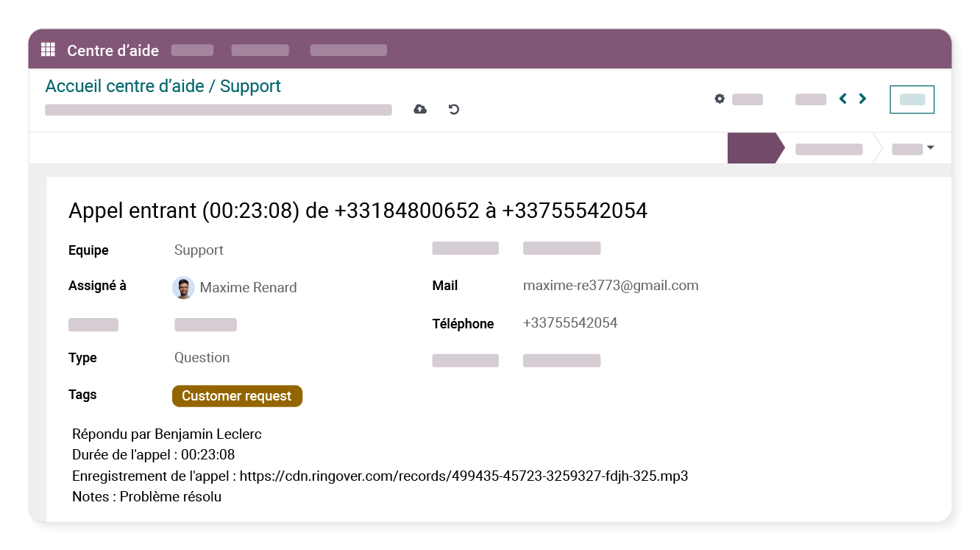Open the first menu after Centre d'aide

click(192, 50)
